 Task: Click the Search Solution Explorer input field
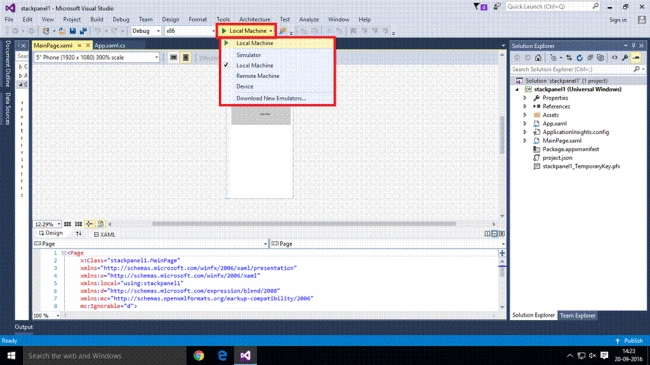(572, 69)
